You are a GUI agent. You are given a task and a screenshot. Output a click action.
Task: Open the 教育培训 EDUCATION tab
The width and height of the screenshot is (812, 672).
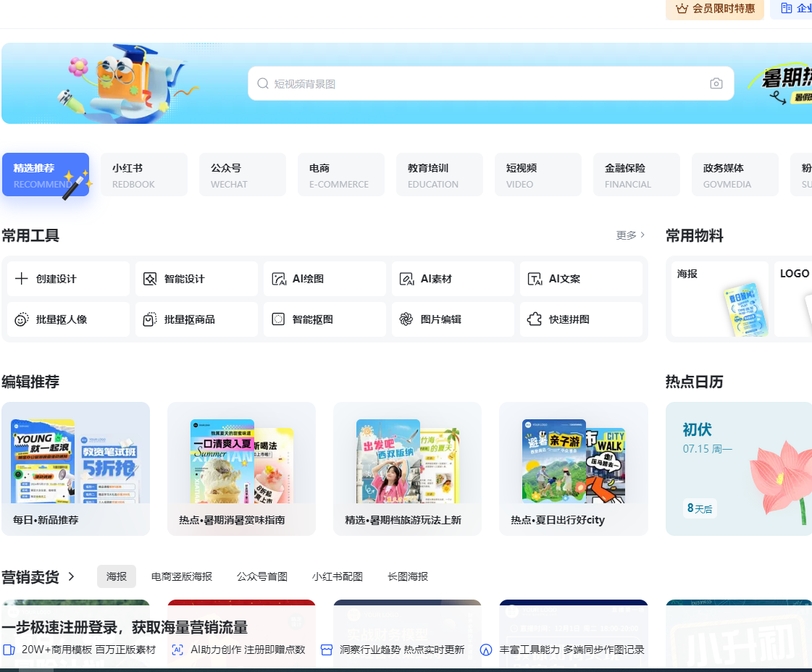click(x=439, y=175)
